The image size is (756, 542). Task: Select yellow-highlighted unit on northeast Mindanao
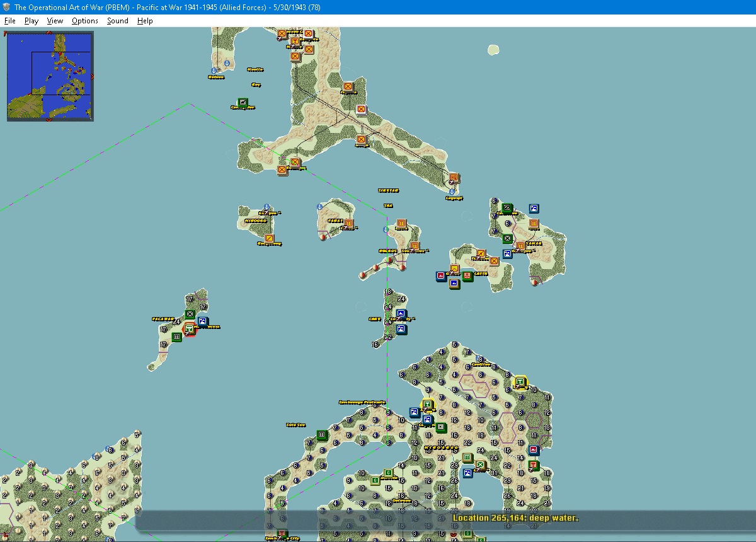520,382
